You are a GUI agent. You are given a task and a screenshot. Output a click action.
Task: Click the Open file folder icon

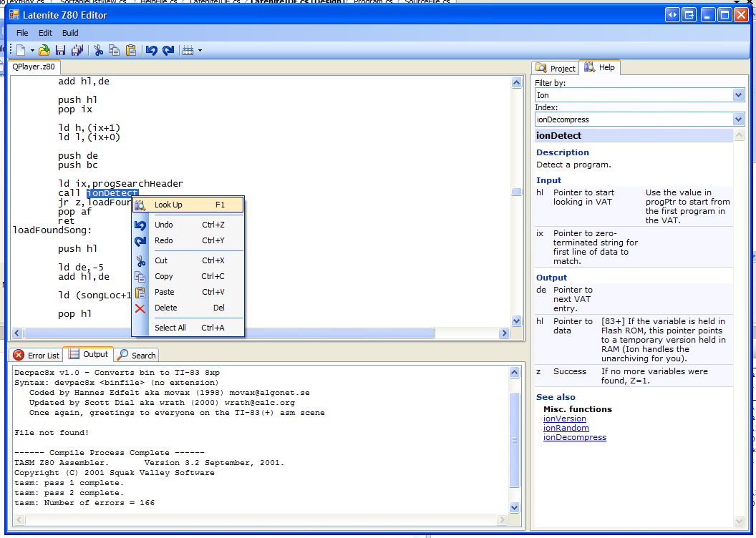tap(44, 50)
